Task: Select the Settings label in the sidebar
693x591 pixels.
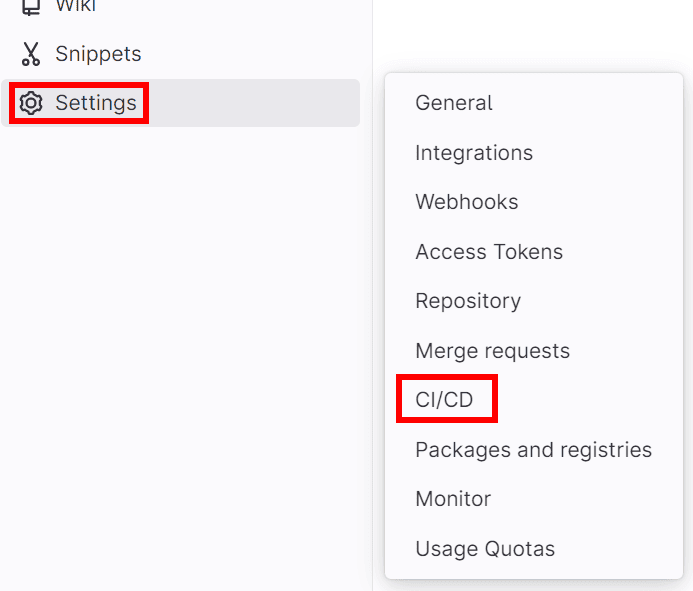Action: click(x=96, y=103)
